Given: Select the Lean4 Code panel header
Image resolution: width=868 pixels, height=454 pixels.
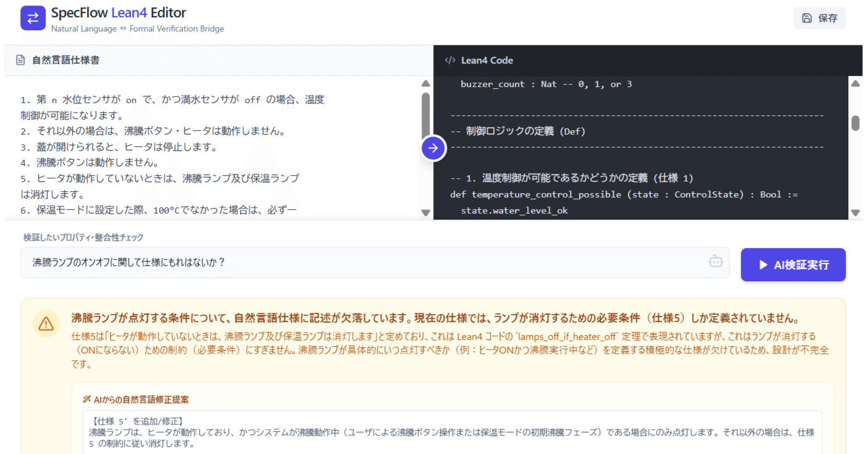Looking at the screenshot, I should (x=487, y=60).
